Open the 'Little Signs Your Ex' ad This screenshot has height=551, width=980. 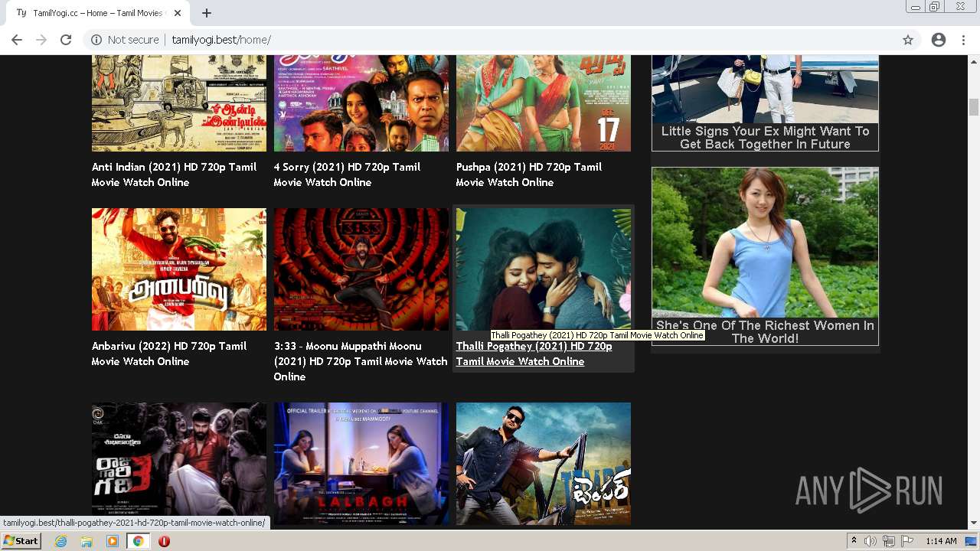[765, 103]
